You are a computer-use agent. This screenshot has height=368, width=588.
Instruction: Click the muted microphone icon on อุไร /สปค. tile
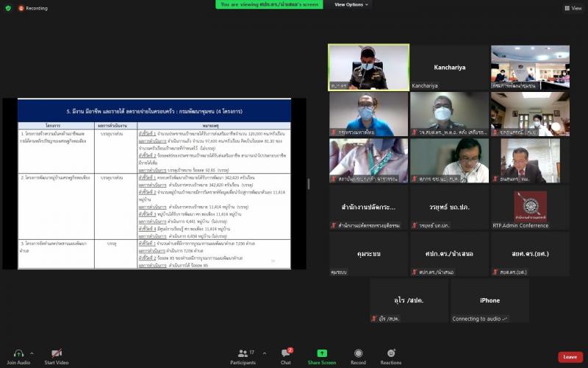coord(374,319)
